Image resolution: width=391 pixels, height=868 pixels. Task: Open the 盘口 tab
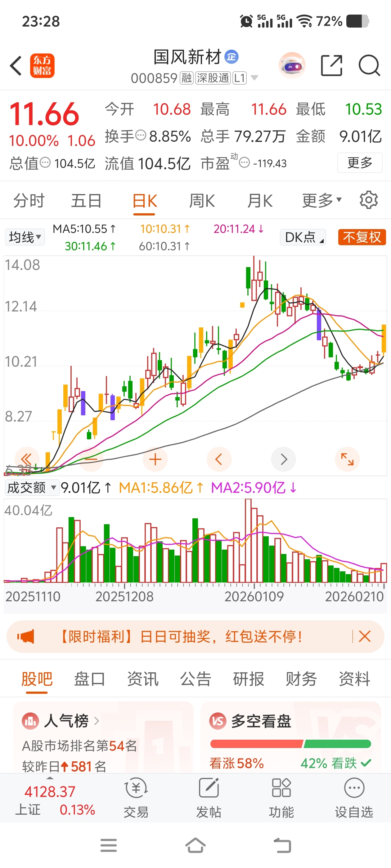click(x=90, y=679)
